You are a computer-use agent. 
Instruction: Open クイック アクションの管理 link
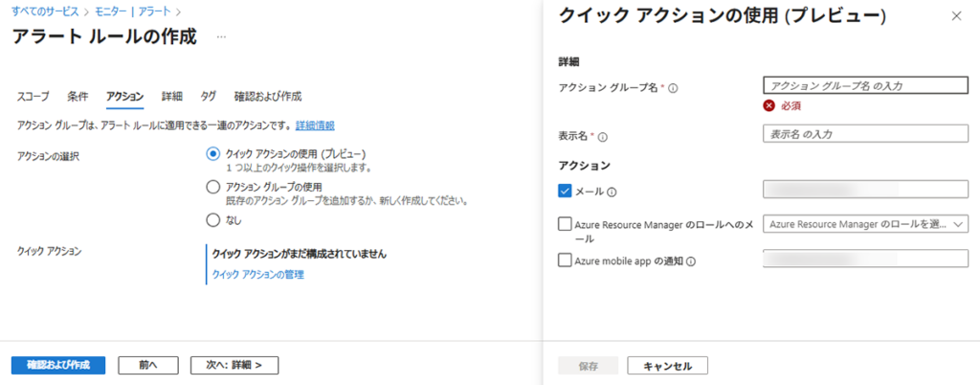(256, 276)
